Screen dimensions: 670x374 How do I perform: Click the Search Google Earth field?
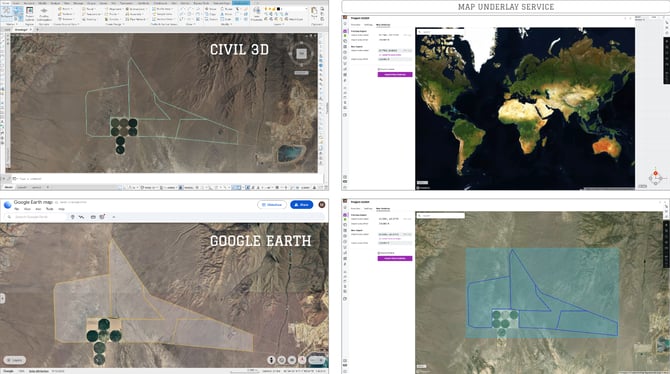(x=36, y=217)
